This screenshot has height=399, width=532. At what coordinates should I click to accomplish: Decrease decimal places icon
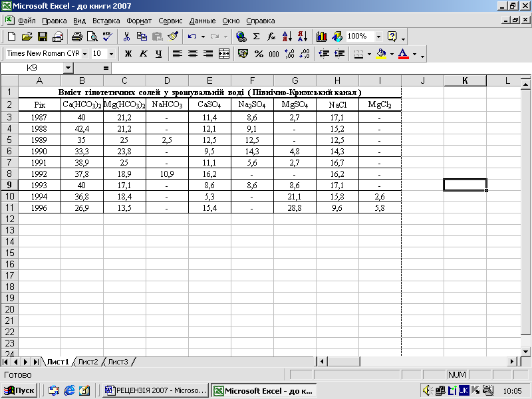[305, 54]
